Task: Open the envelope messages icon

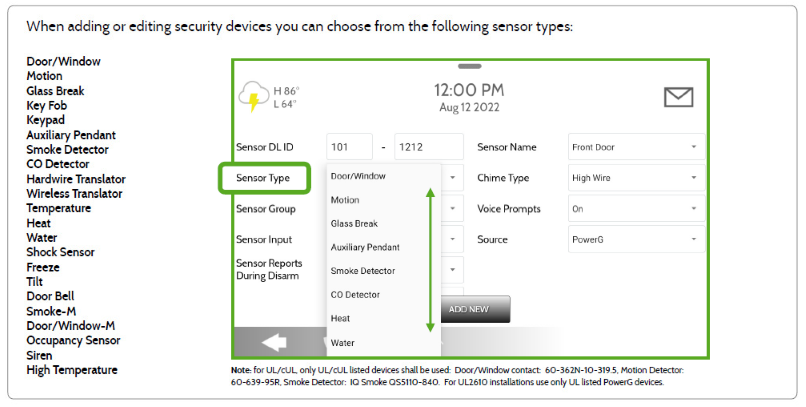Action: 678,97
